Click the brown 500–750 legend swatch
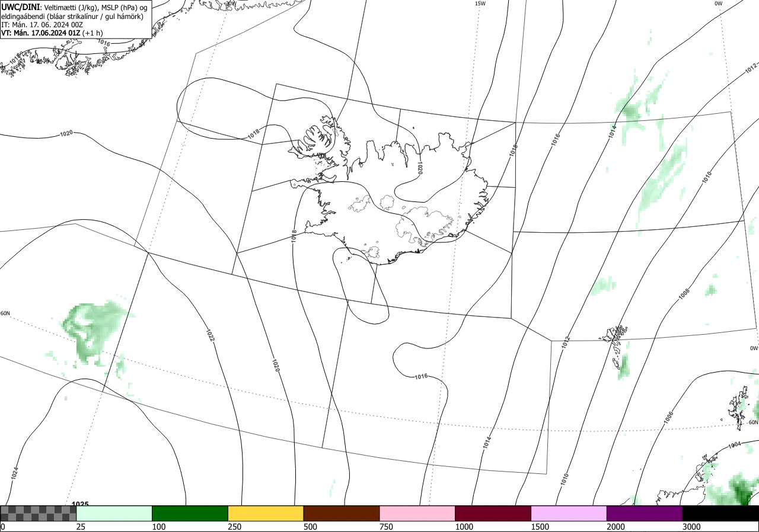Viewport: 759px width, 532px height. click(342, 513)
